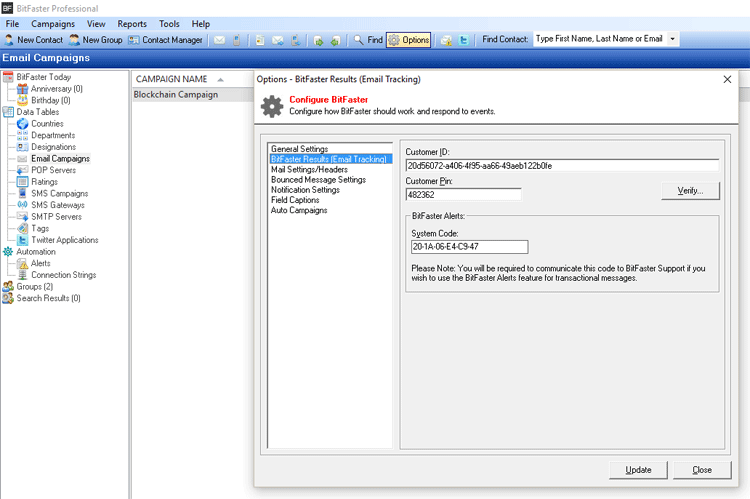Open the Contact Manager from toolbar
Image resolution: width=750 pixels, height=499 pixels.
pyautogui.click(x=165, y=40)
